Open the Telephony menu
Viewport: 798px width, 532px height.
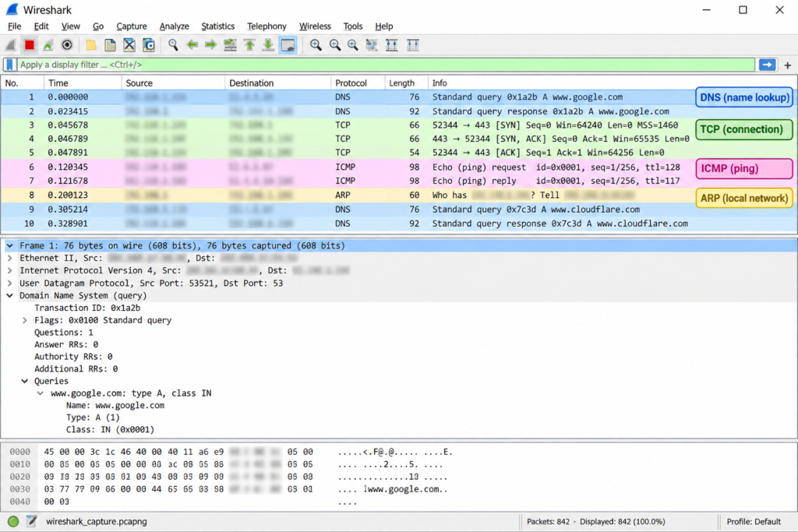pos(267,26)
